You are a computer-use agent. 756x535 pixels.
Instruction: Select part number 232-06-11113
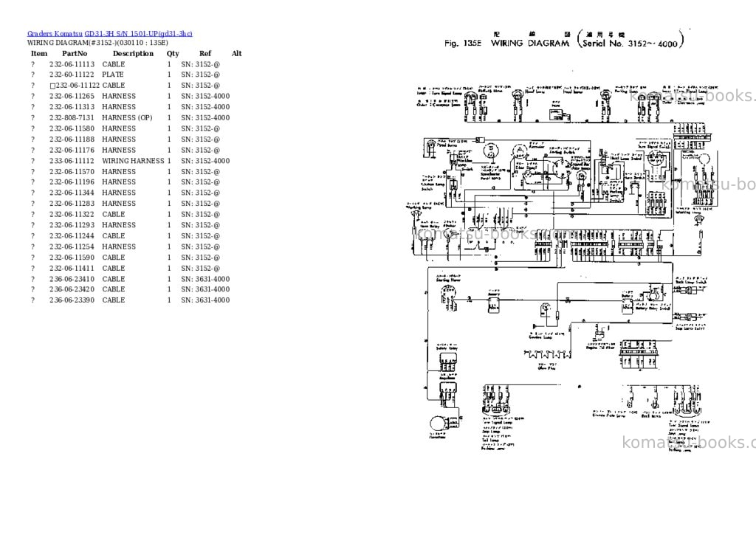tap(72, 64)
